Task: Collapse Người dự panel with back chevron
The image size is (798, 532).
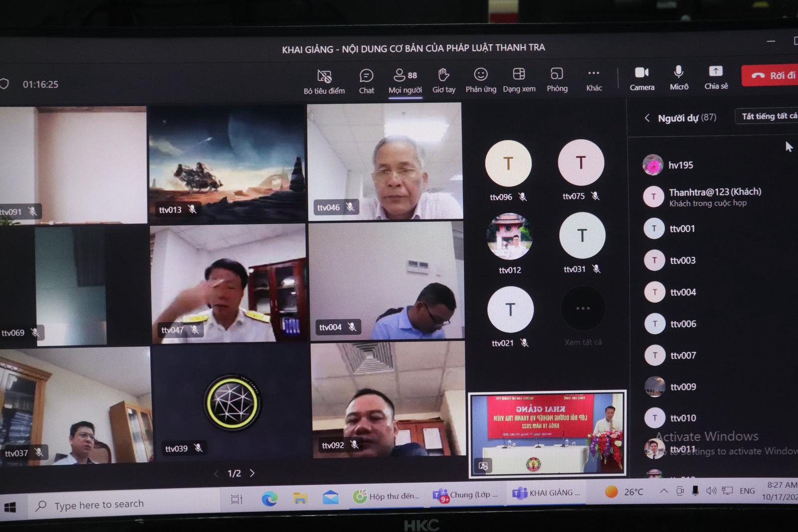Action: pyautogui.click(x=647, y=118)
